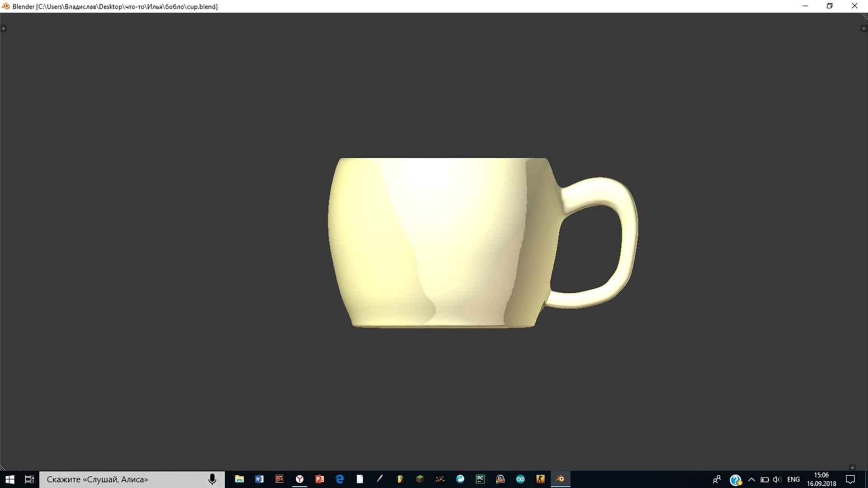The width and height of the screenshot is (868, 488).
Task: Expand the hidden properties region plus at top-right
Action: tap(863, 28)
